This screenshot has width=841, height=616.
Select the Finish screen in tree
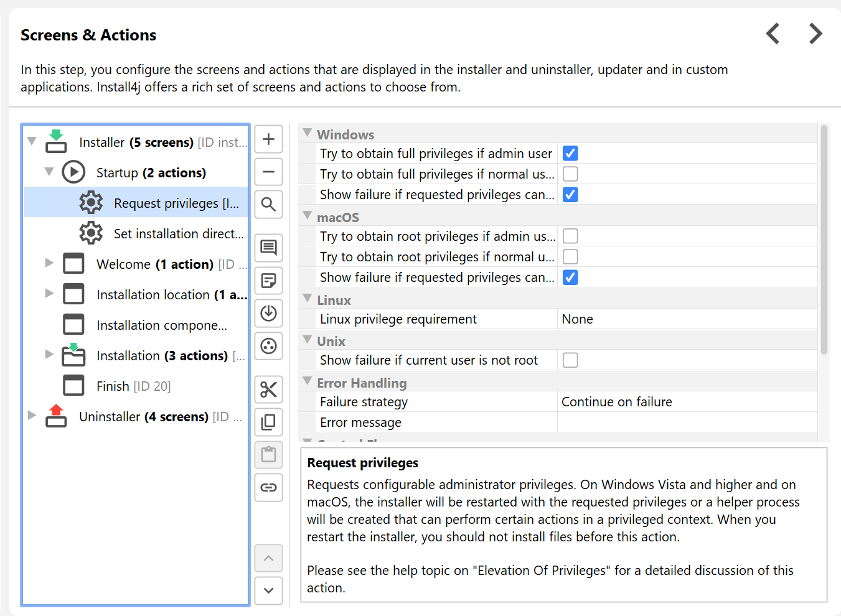pyautogui.click(x=113, y=386)
